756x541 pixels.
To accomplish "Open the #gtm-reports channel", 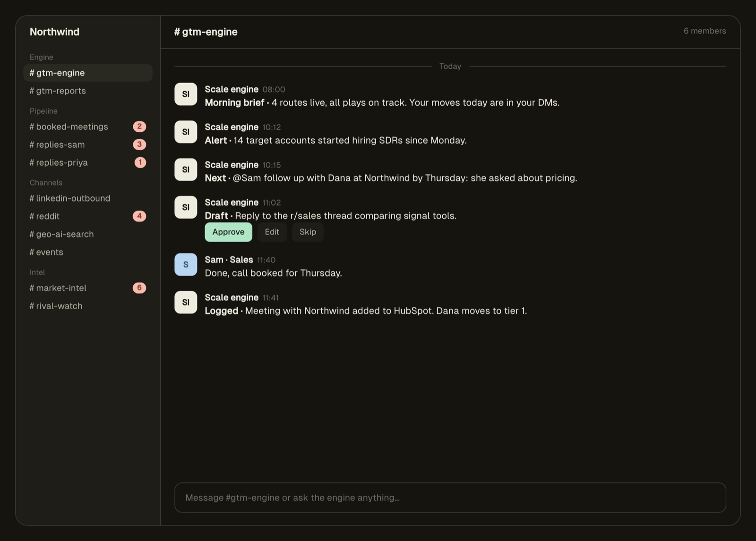I will pyautogui.click(x=88, y=91).
